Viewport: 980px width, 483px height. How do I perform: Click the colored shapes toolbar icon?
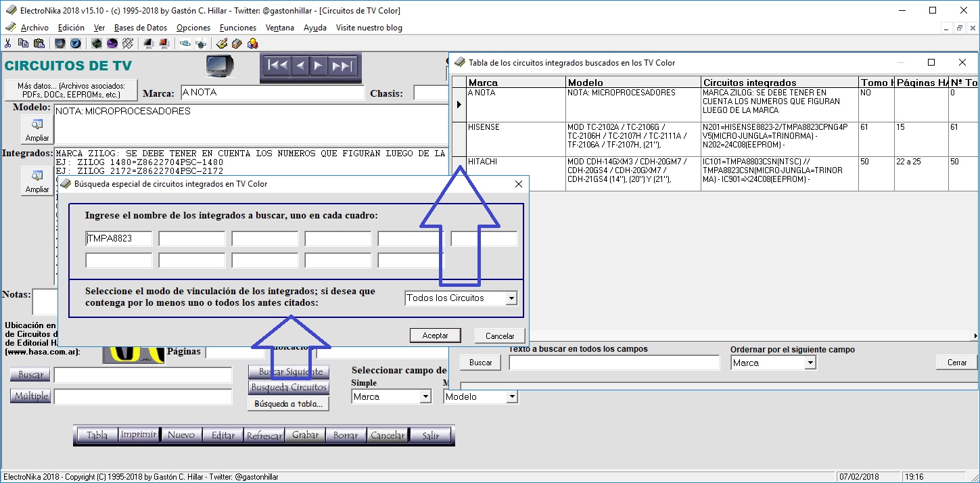pyautogui.click(x=252, y=43)
